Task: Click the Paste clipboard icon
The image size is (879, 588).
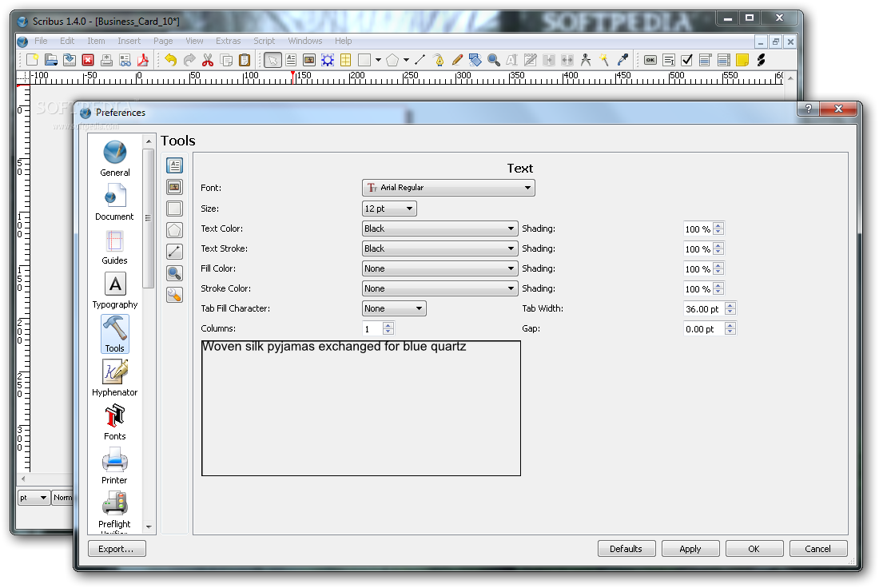Action: click(245, 60)
